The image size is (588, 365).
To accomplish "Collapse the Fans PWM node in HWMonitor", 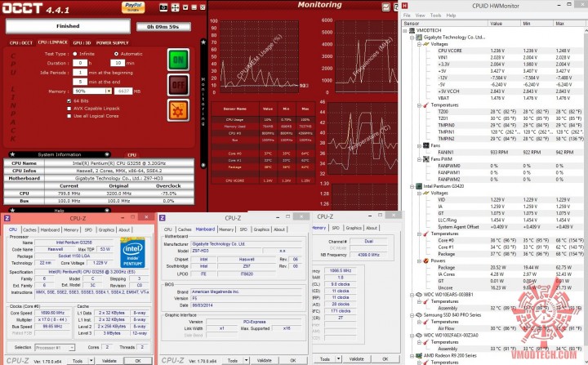I will tap(419, 159).
